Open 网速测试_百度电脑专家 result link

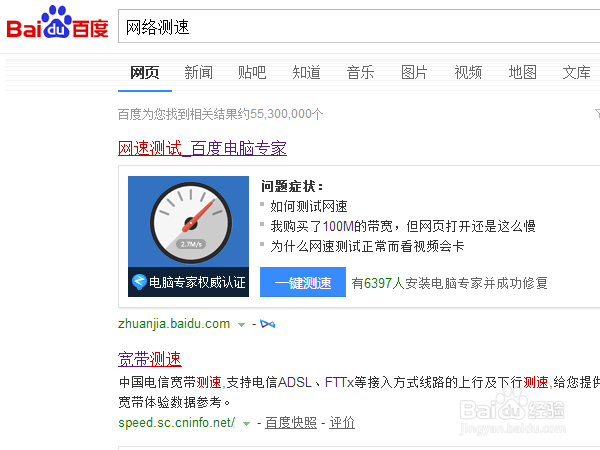point(202,148)
